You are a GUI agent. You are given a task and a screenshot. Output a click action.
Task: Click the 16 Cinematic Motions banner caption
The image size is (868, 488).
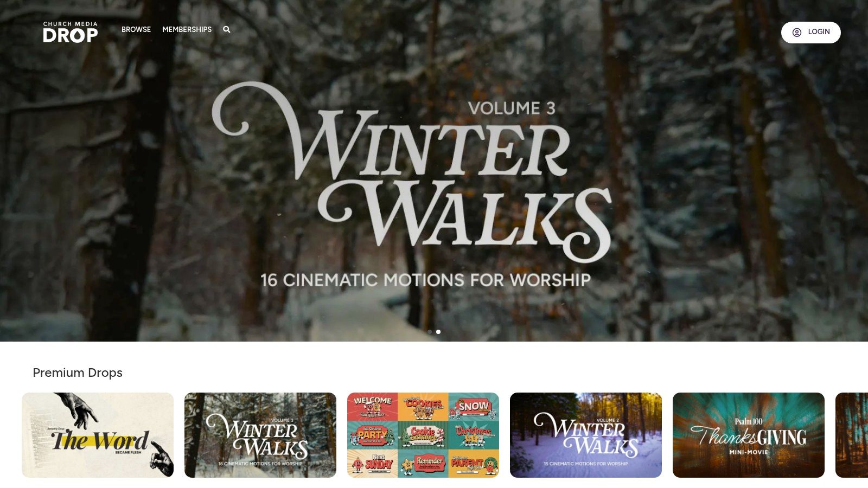click(x=425, y=280)
